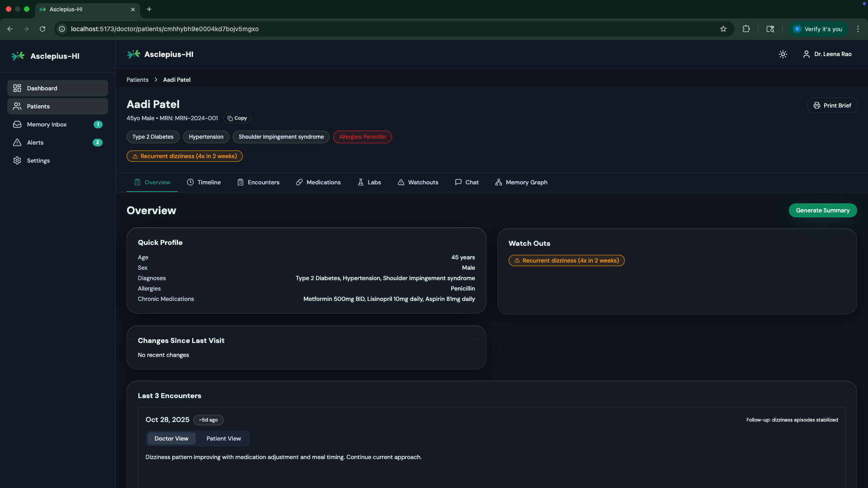
Task: Select Doctor View toggle option
Action: (x=171, y=438)
